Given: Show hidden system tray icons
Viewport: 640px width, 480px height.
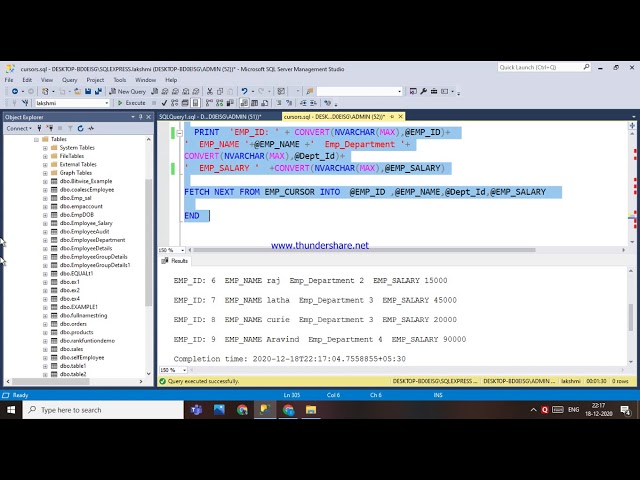Looking at the screenshot, I should [533, 410].
